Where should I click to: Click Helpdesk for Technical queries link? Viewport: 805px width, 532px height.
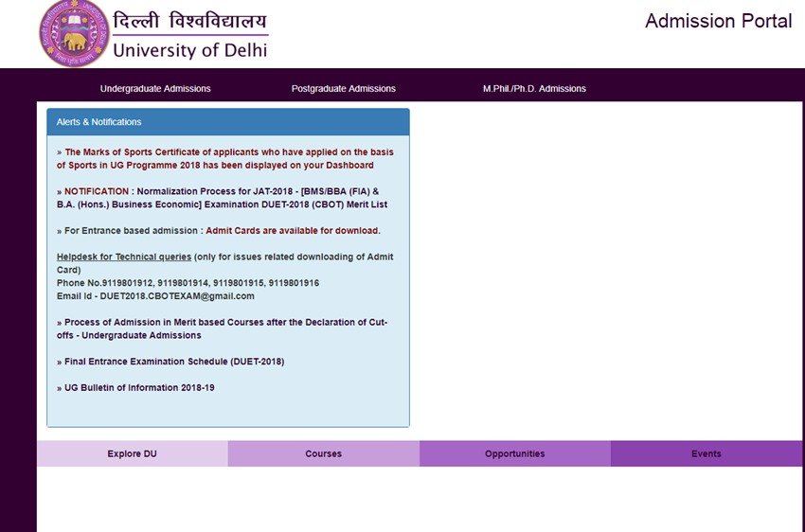124,257
